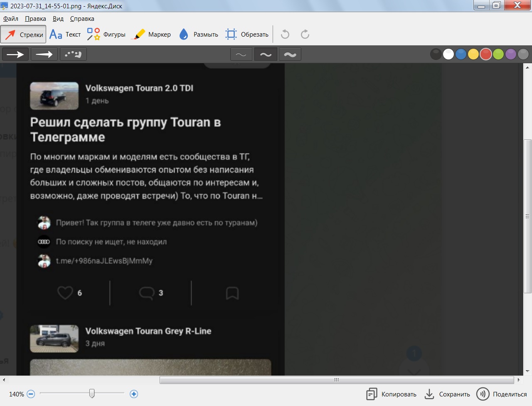
Task: Click the Audi logo avatar in comments
Action: tap(44, 242)
